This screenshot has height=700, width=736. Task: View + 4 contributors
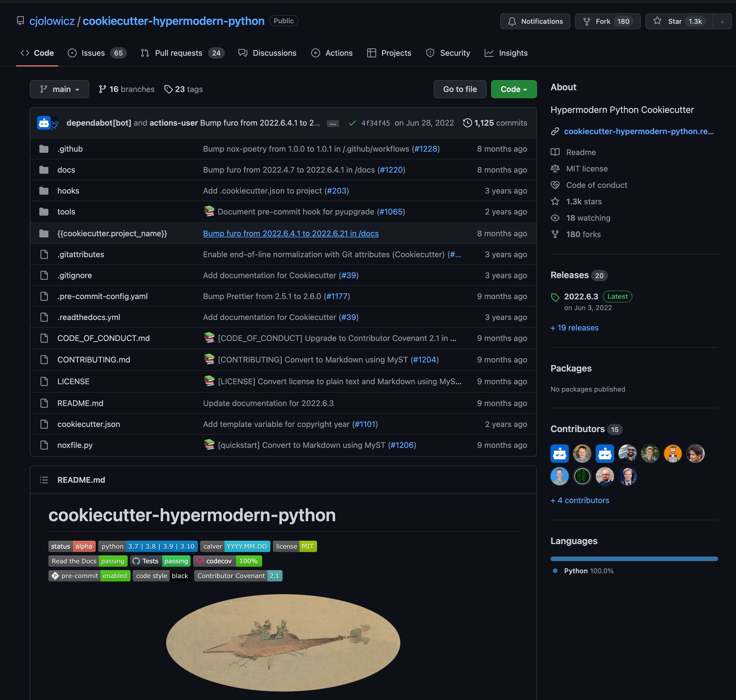pos(580,500)
